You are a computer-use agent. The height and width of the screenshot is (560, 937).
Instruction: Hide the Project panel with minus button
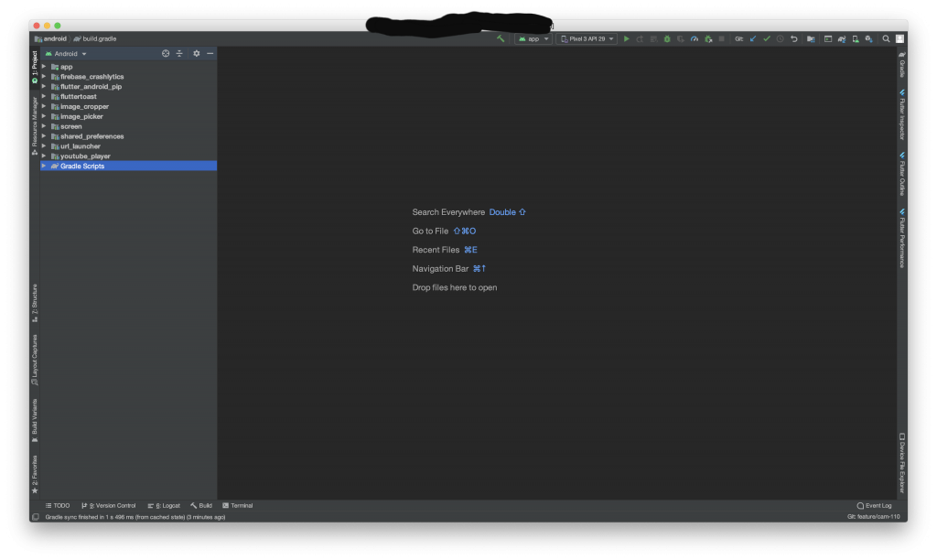pyautogui.click(x=210, y=54)
